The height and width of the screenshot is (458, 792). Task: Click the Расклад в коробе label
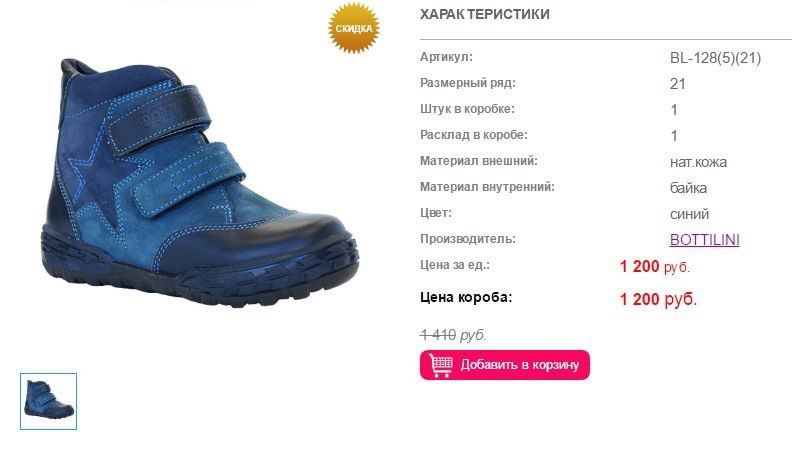tap(473, 135)
